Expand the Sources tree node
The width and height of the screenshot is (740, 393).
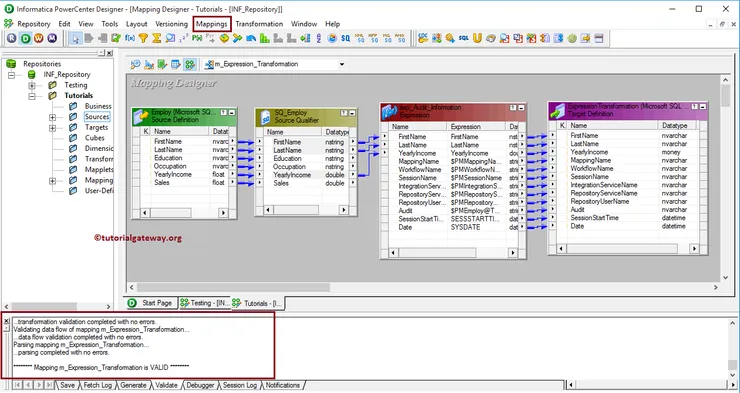pyautogui.click(x=52, y=117)
